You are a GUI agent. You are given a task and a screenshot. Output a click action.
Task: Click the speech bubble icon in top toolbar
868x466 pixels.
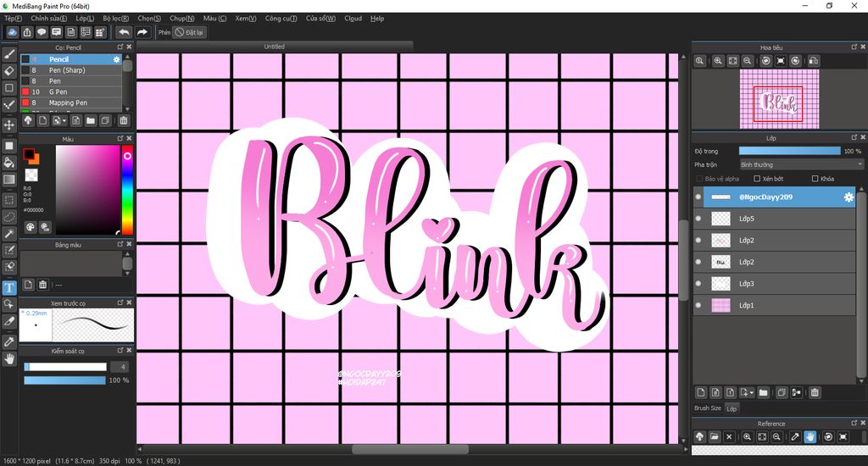click(42, 32)
